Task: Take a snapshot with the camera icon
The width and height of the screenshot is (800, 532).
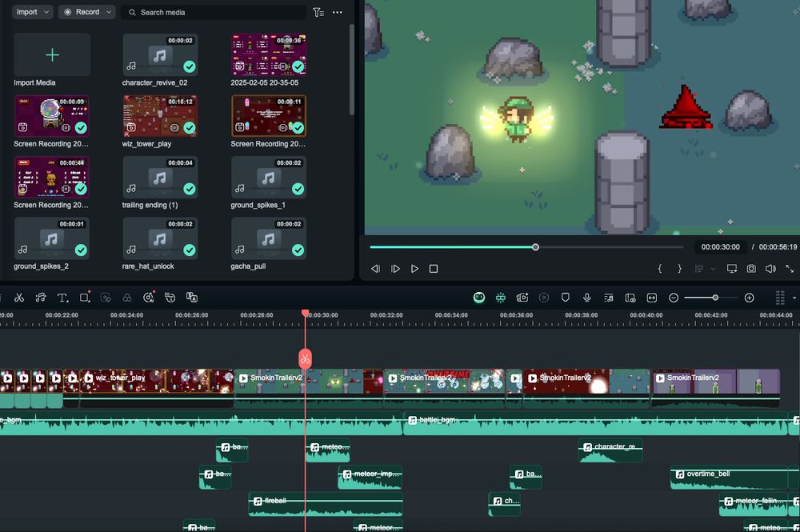Action: [751, 268]
